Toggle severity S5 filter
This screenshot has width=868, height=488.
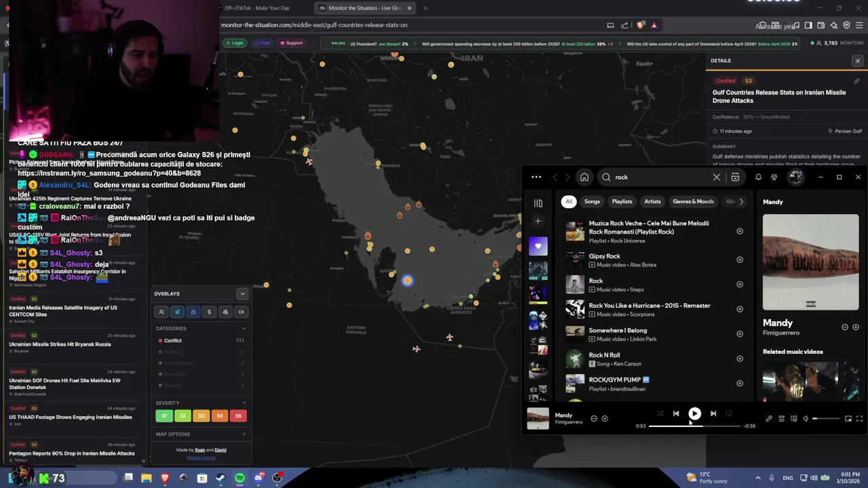tap(237, 415)
